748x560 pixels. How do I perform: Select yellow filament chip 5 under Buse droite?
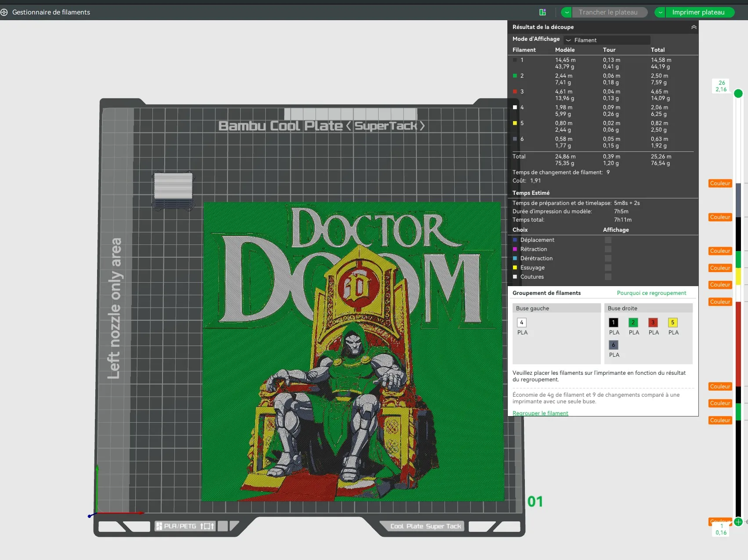coord(673,323)
